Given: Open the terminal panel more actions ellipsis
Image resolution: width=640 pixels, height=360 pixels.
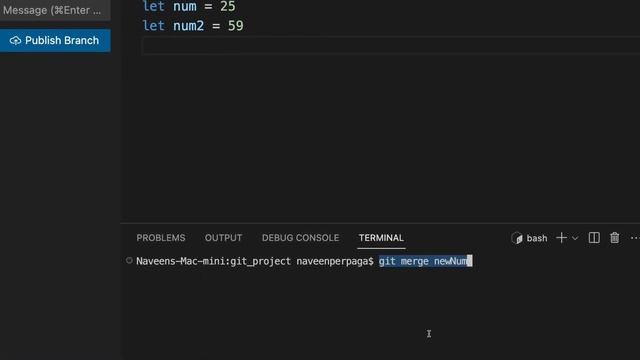Looking at the screenshot, I should [635, 238].
